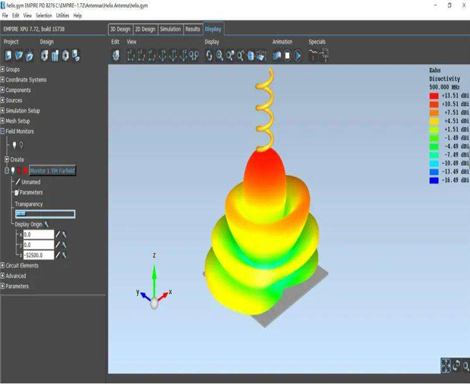Toggle the light bulb for Monitor 1
The width and height of the screenshot is (470, 384).
tap(13, 171)
